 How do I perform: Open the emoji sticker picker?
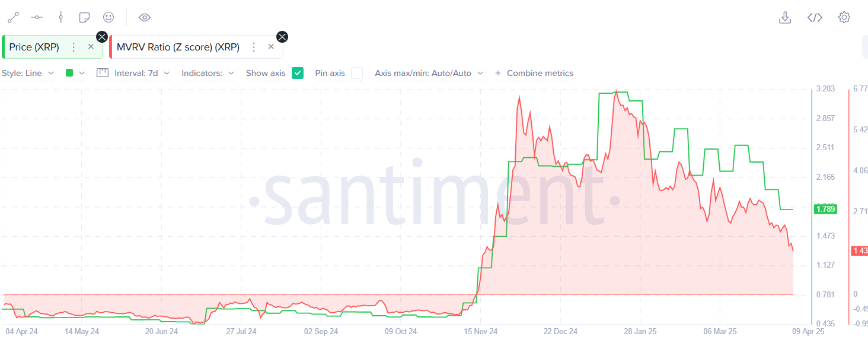coord(108,17)
